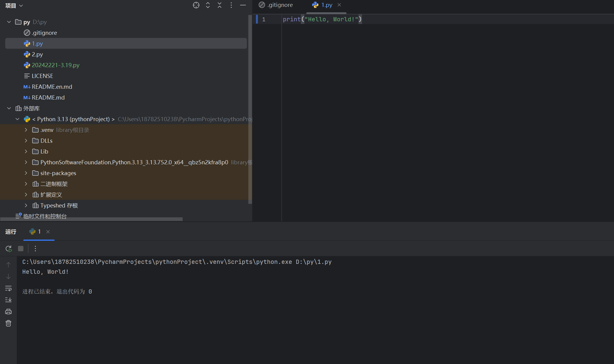
Task: Expand the site-packages folder
Action: tap(26, 173)
